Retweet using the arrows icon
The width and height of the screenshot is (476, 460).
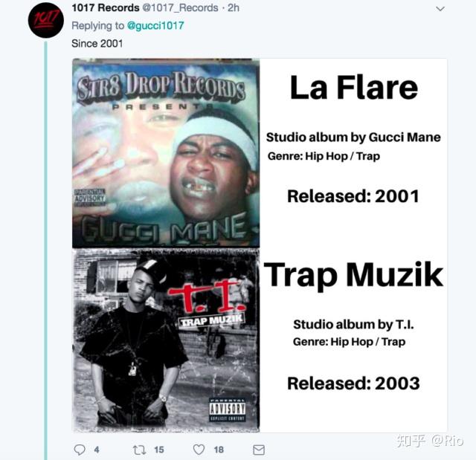[x=139, y=450]
